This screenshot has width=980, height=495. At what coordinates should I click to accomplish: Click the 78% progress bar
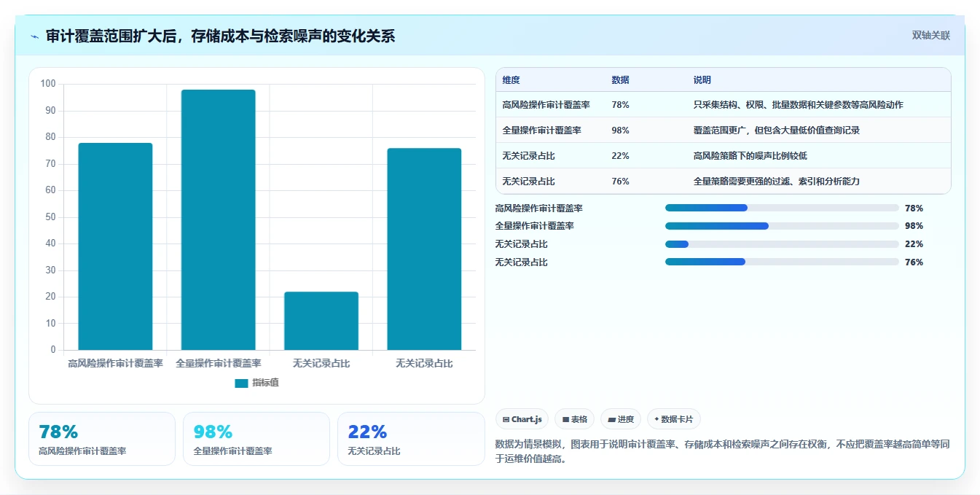(x=782, y=208)
